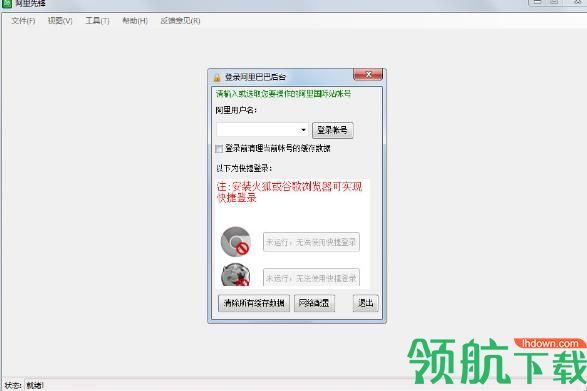
Task: Click the red 注:安装火狐或谷歌浏览器 note text
Action: pos(289,192)
